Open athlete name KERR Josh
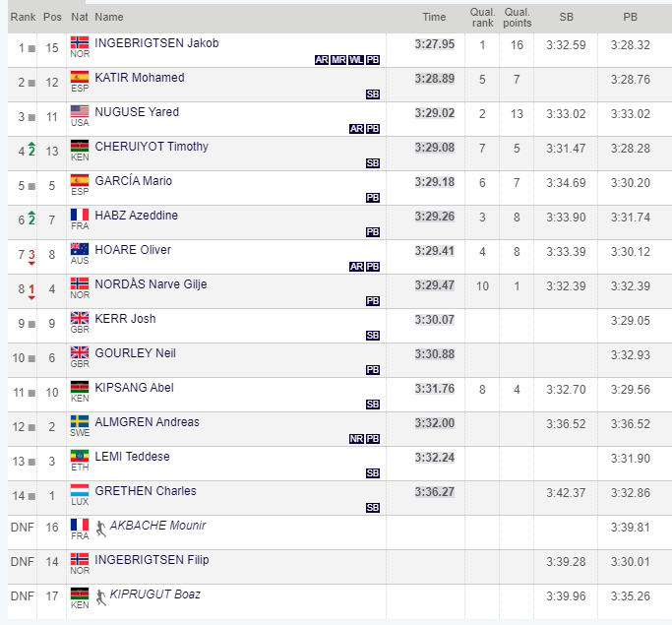Screen dimensions: 672x625 click(x=125, y=319)
